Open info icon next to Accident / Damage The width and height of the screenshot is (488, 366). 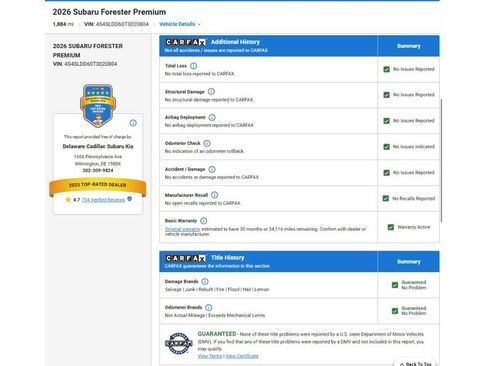[212, 169]
